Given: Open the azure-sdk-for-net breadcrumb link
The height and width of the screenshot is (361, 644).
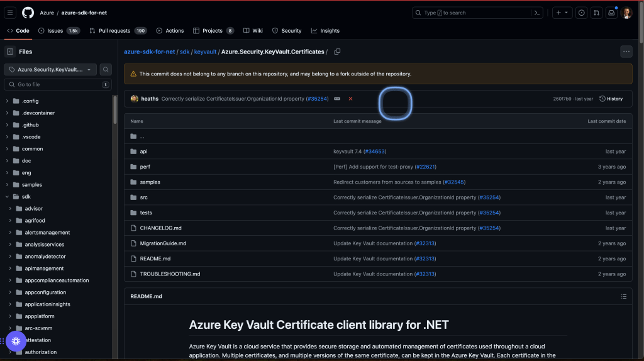Looking at the screenshot, I should coord(150,52).
